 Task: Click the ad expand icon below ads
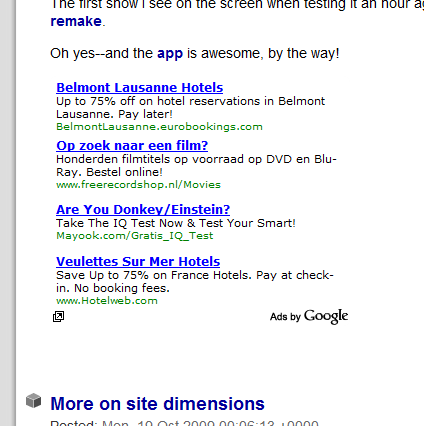click(58, 316)
